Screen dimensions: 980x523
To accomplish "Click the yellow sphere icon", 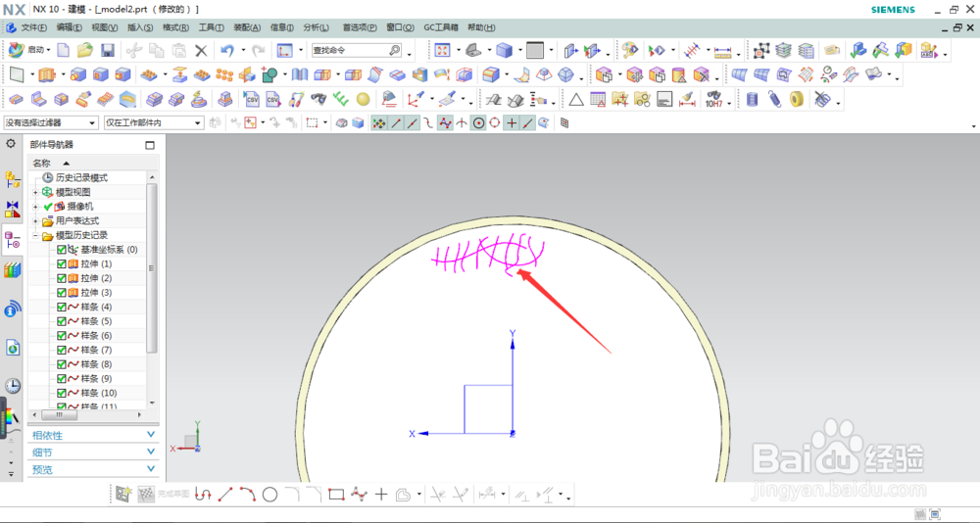I will pyautogui.click(x=364, y=99).
